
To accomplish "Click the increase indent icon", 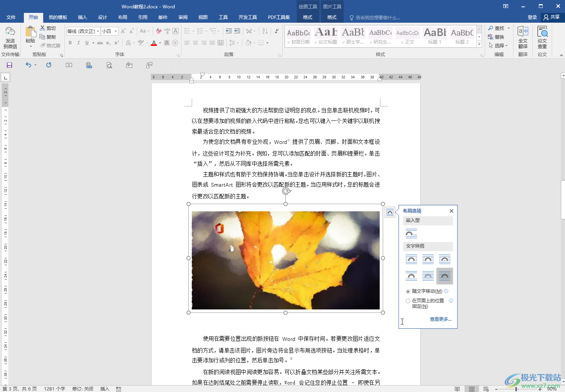I will click(237, 31).
